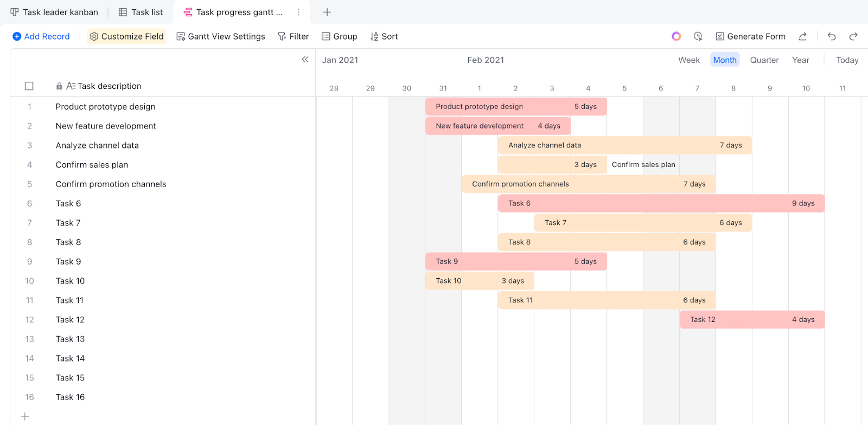
Task: Click the redo arrow icon
Action: point(853,36)
